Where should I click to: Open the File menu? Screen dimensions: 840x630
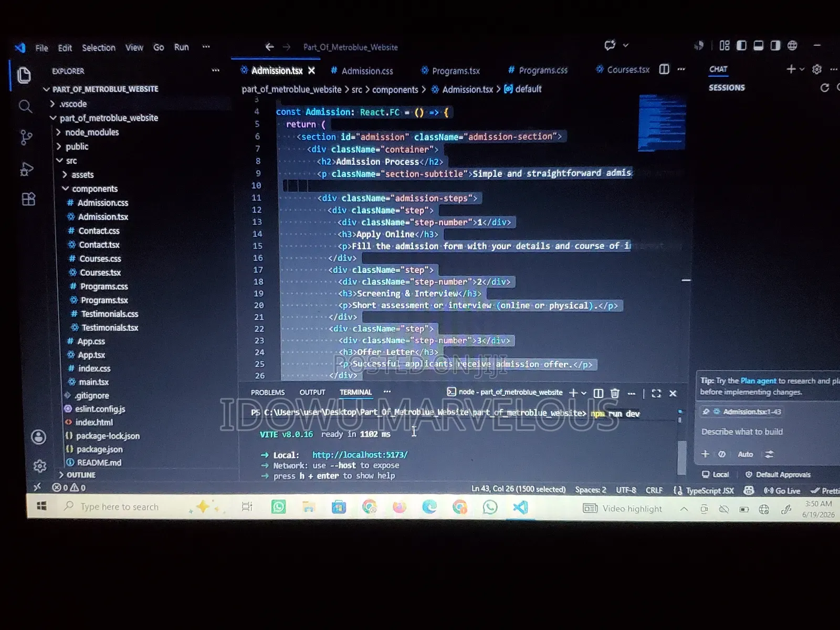[x=41, y=48]
